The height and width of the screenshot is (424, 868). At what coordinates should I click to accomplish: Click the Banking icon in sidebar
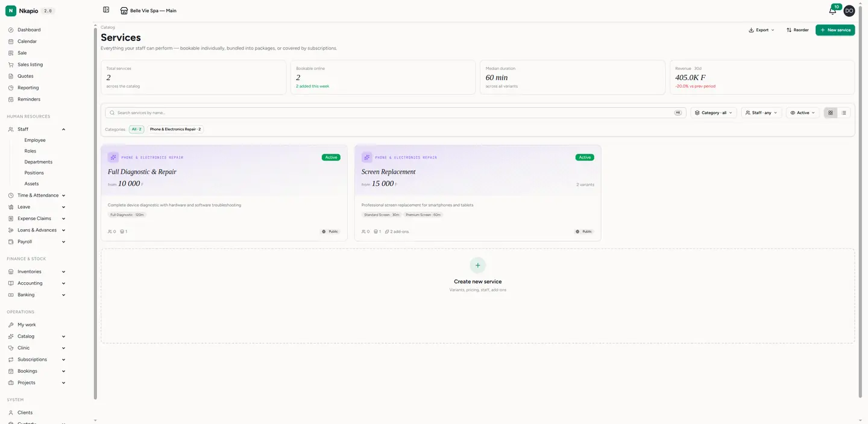pyautogui.click(x=11, y=295)
